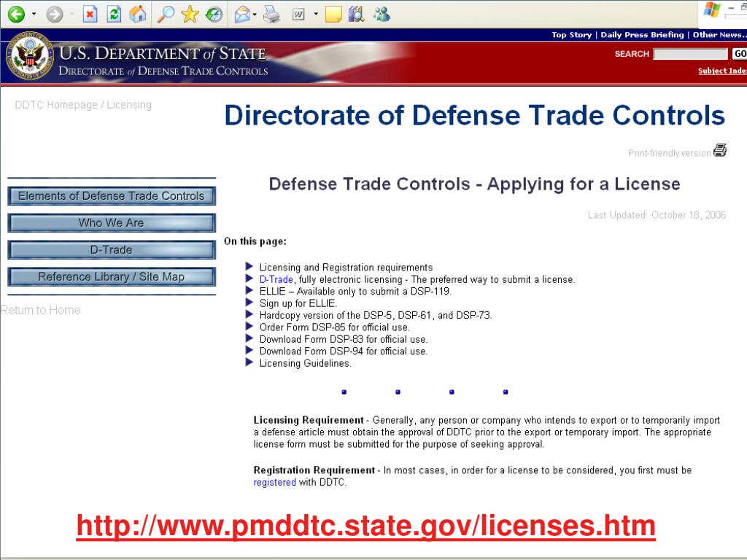Click the Licensing breadcrumb link

[129, 105]
